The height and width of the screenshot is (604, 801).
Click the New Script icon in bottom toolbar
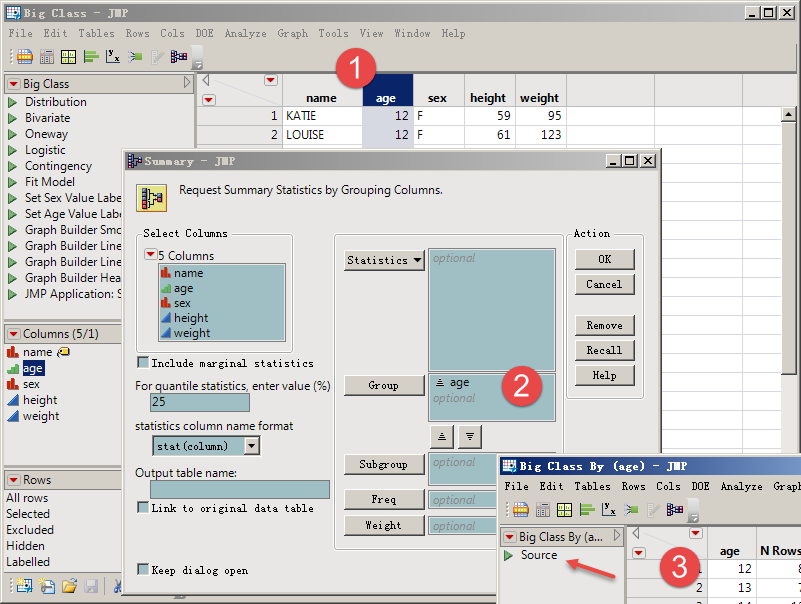46,586
